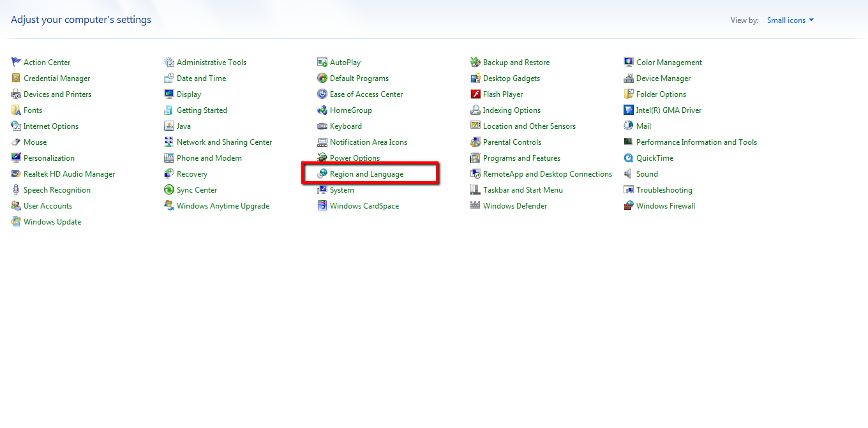Click Network and Sharing Center link
Screen dimensions: 868x428
pyautogui.click(x=224, y=142)
